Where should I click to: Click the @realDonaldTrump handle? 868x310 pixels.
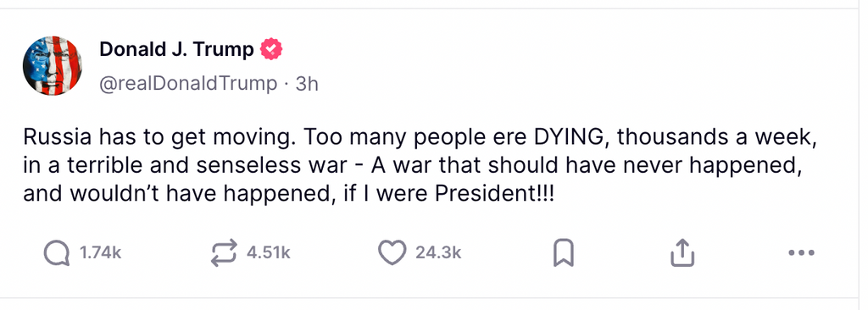[188, 84]
